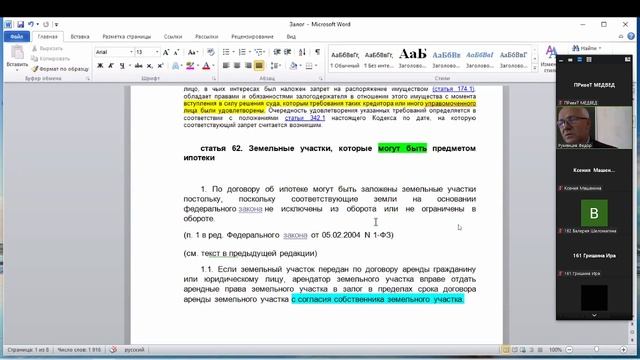640x360 pixels.
Task: Switch to the Вид tab
Action: coord(291,37)
